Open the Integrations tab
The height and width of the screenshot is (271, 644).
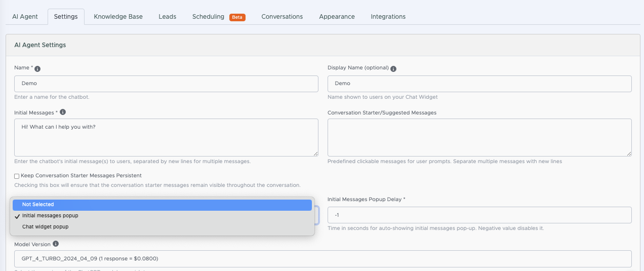tap(388, 17)
